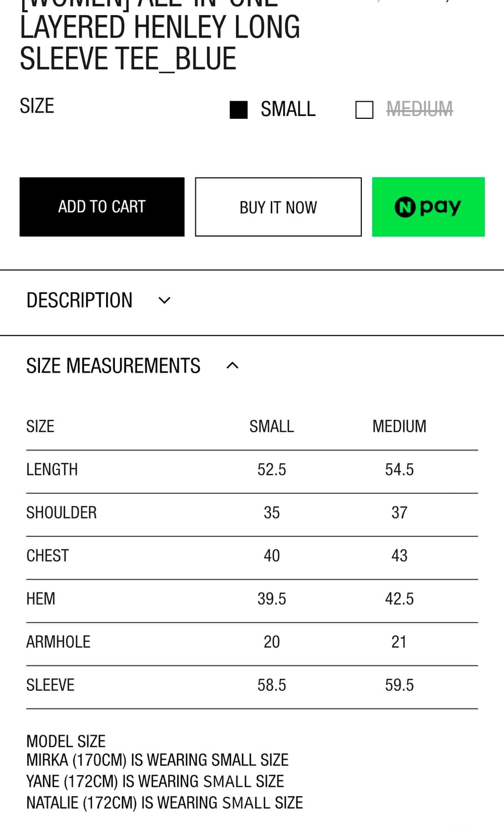Click the LENGTH row label
The width and height of the screenshot is (504, 833).
click(52, 470)
